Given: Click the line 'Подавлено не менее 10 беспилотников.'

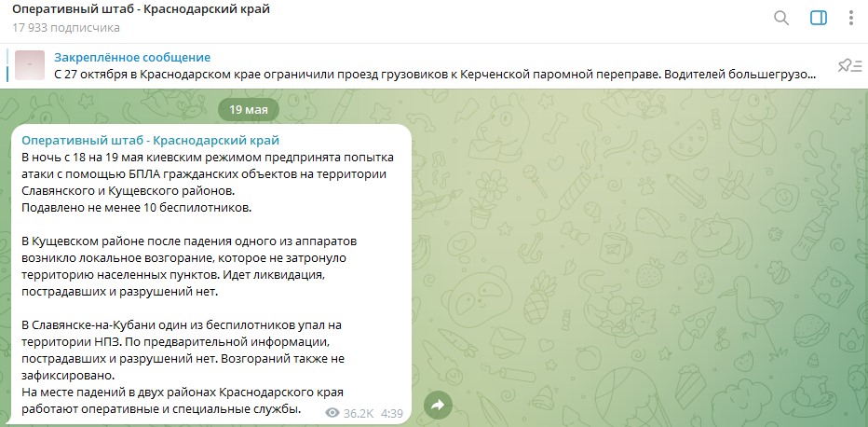Looking at the screenshot, I should pyautogui.click(x=137, y=208).
